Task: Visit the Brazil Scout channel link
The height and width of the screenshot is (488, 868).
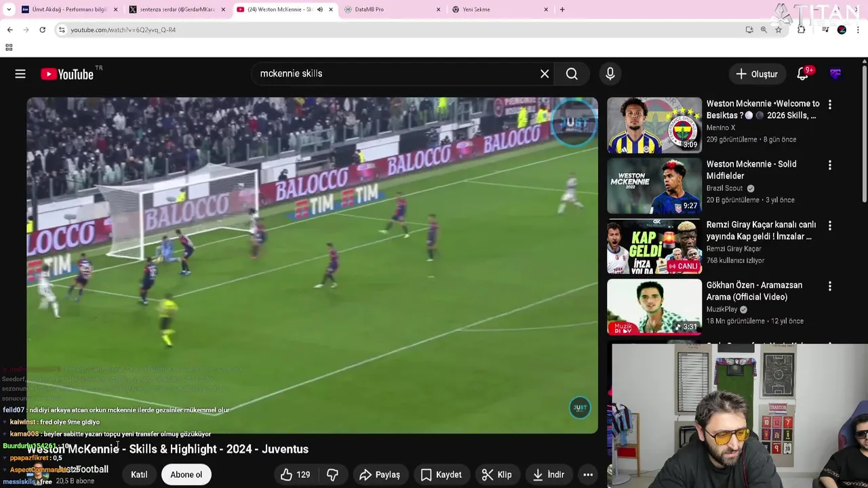Action: (724, 188)
